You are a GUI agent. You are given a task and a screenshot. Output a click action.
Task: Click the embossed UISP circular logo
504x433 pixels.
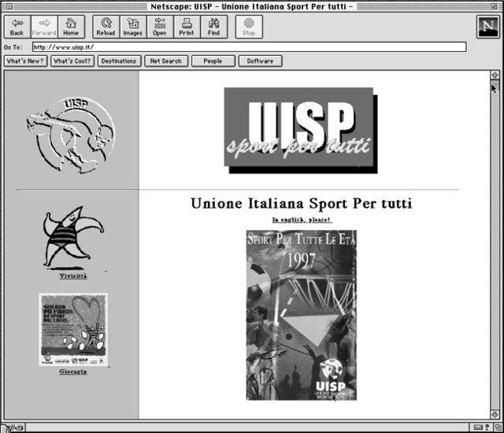[x=71, y=135]
